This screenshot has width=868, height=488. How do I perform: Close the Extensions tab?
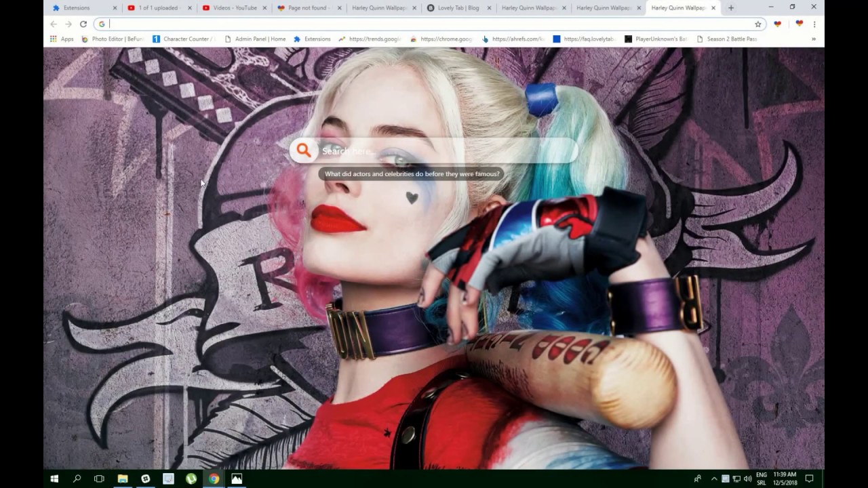tap(115, 8)
